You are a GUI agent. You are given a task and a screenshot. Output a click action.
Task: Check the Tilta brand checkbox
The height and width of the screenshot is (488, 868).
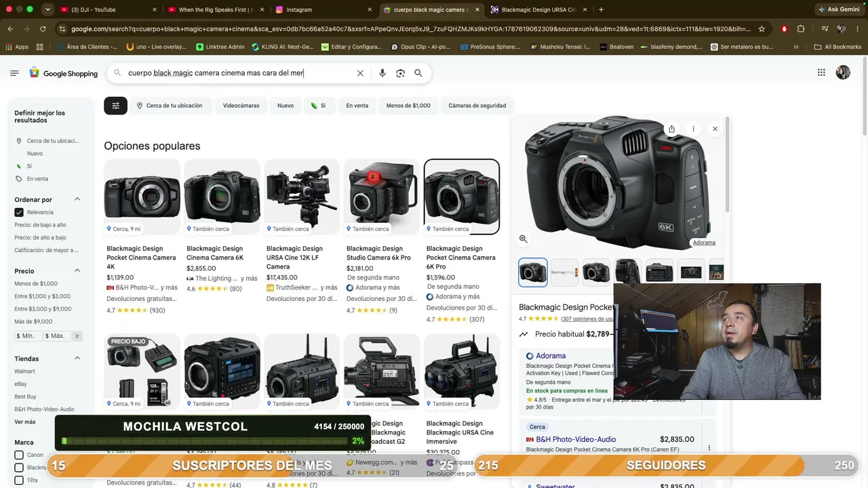pos(19,481)
